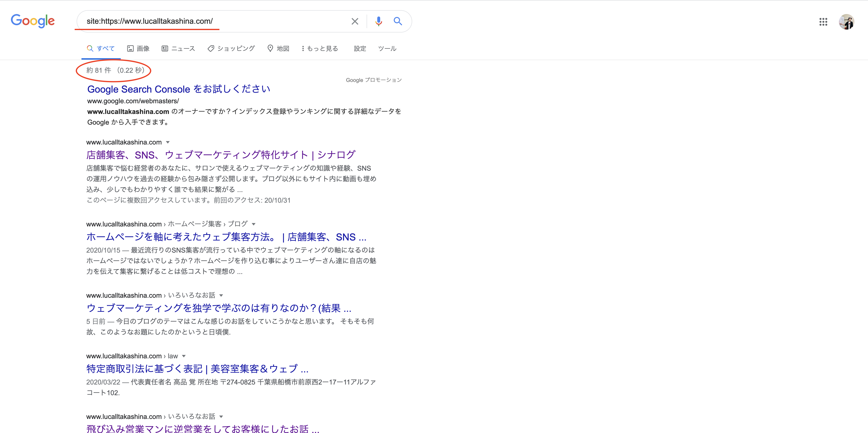Start voice search with microphone icon
The height and width of the screenshot is (433, 868).
379,21
